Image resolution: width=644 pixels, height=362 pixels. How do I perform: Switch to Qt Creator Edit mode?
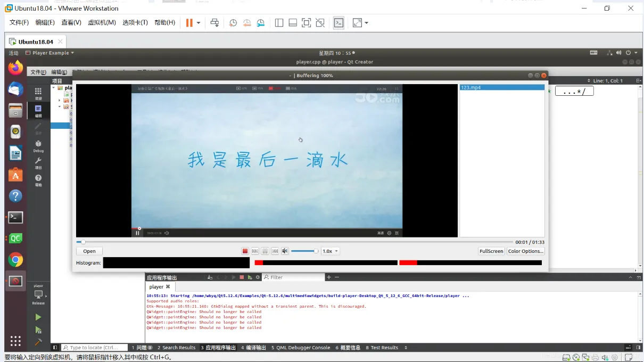pyautogui.click(x=38, y=111)
